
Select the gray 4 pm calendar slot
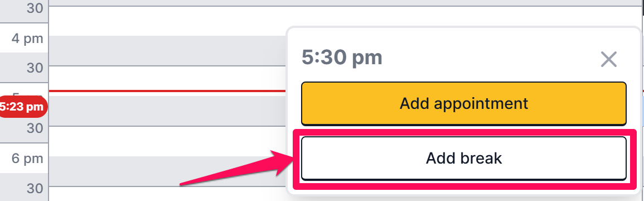pos(167,51)
